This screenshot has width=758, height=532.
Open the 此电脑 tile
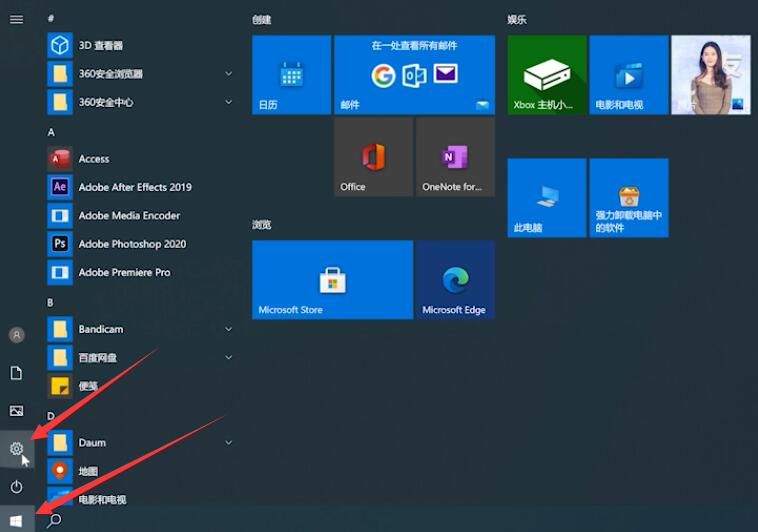coord(547,197)
